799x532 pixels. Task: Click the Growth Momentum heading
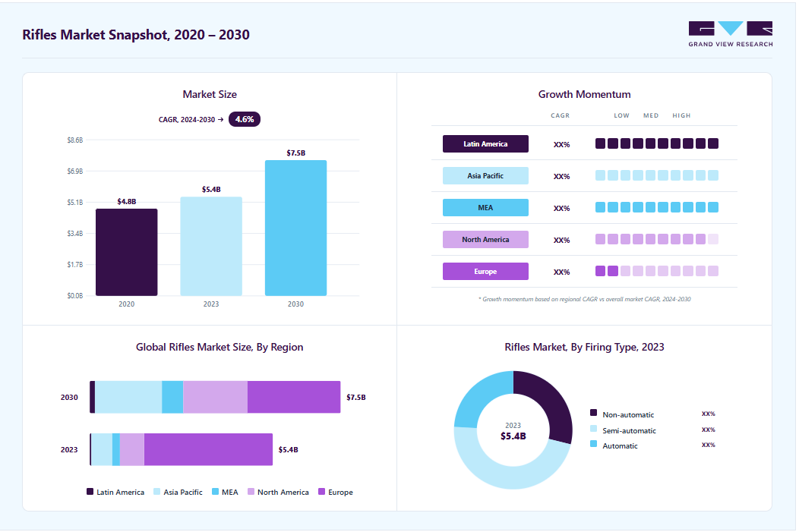(x=585, y=94)
